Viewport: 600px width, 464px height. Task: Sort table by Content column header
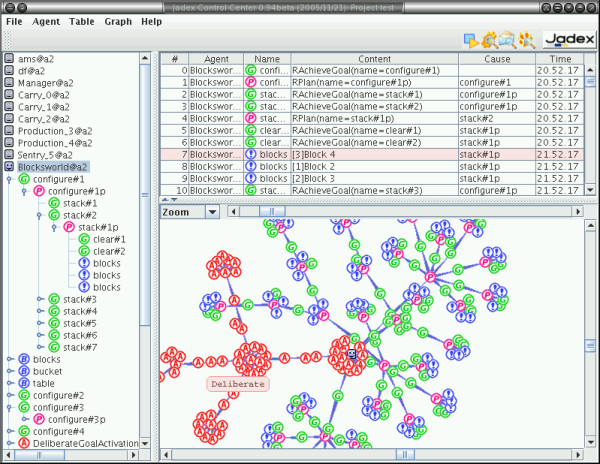(x=375, y=59)
